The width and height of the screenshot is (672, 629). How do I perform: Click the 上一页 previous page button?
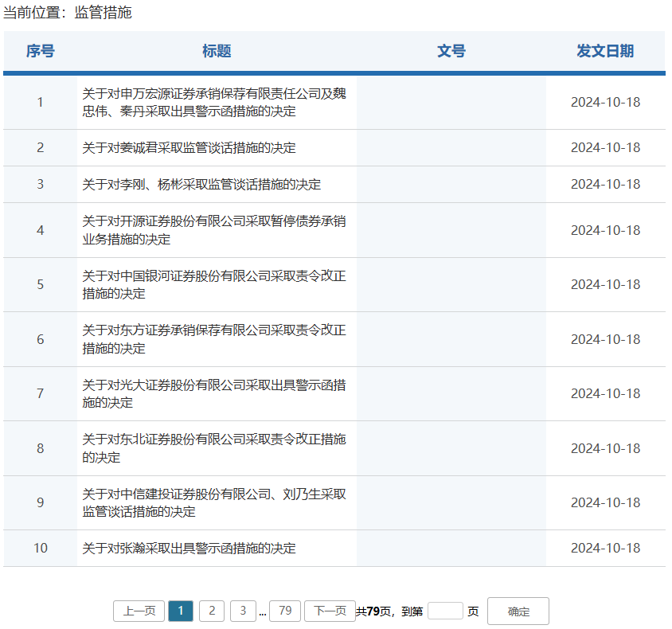pyautogui.click(x=139, y=611)
